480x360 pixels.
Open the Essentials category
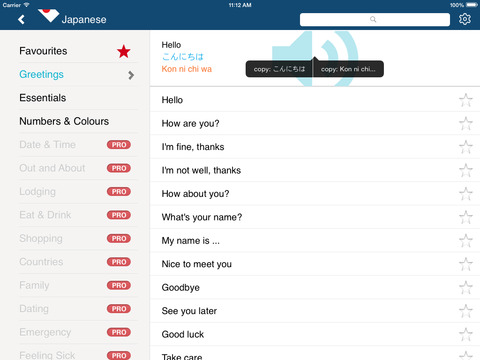43,98
